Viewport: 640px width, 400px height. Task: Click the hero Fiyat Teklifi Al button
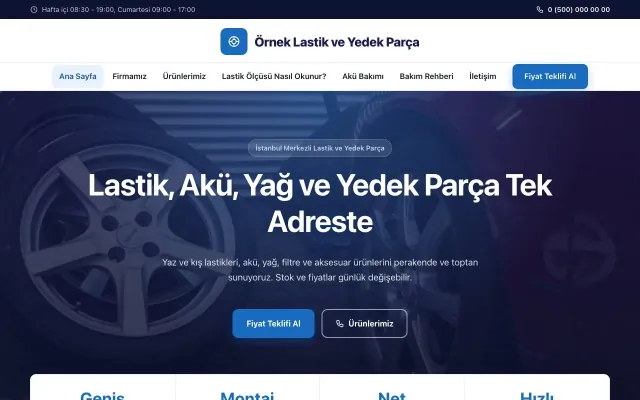pos(273,324)
